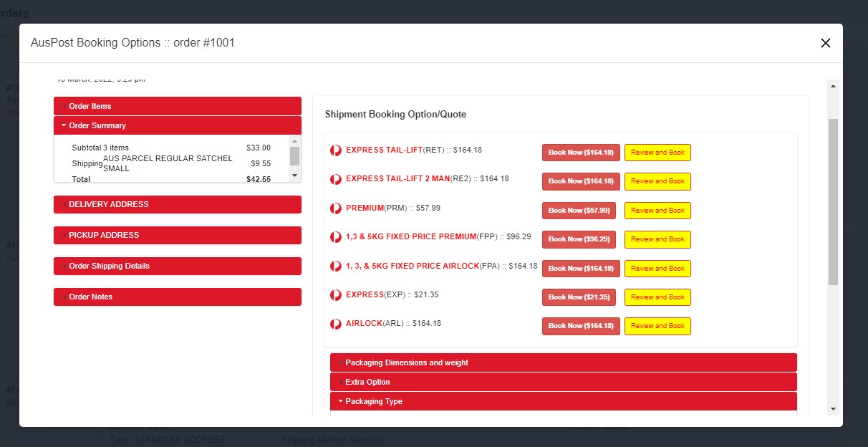Book Airlock (ARL) now
The width and height of the screenshot is (868, 447).
[581, 326]
